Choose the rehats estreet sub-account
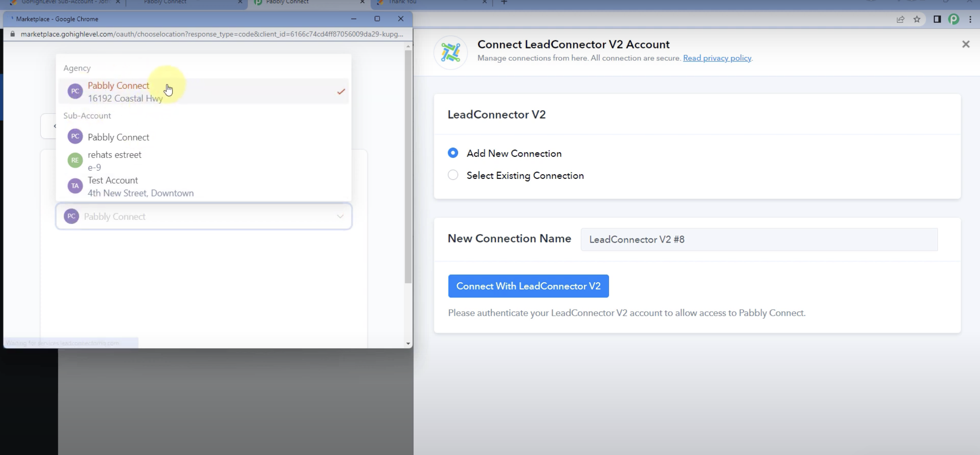Image resolution: width=980 pixels, height=455 pixels. tap(203, 161)
